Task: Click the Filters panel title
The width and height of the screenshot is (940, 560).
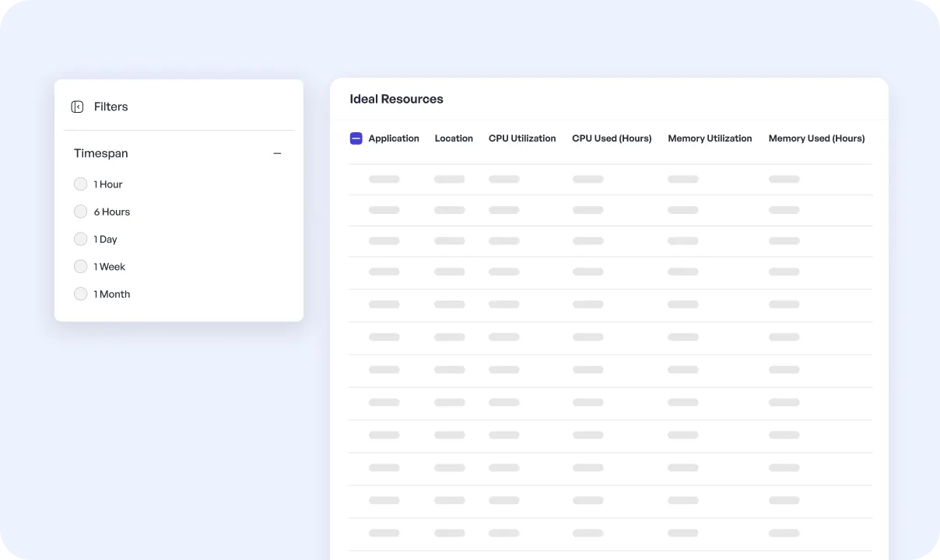Action: pyautogui.click(x=110, y=107)
